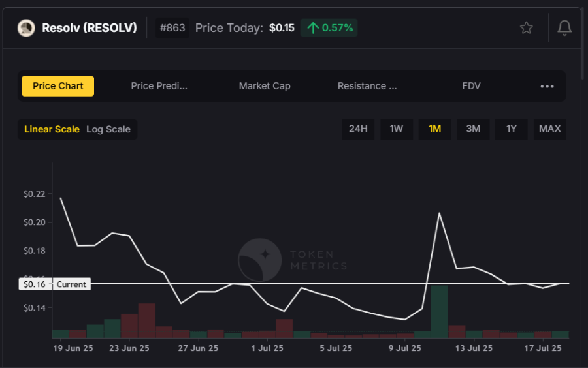Screen dimensions: 588x368
Task: Click the Resolv coin logo icon
Action: pyautogui.click(x=26, y=28)
